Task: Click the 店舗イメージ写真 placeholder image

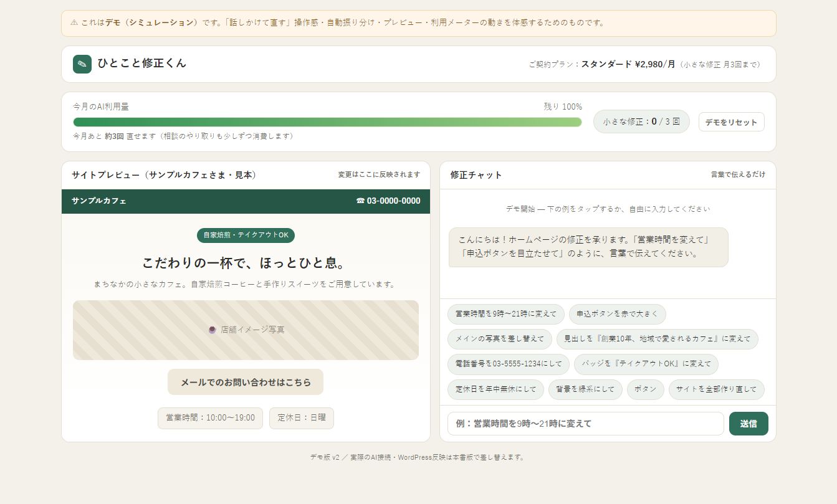Action: tap(246, 330)
